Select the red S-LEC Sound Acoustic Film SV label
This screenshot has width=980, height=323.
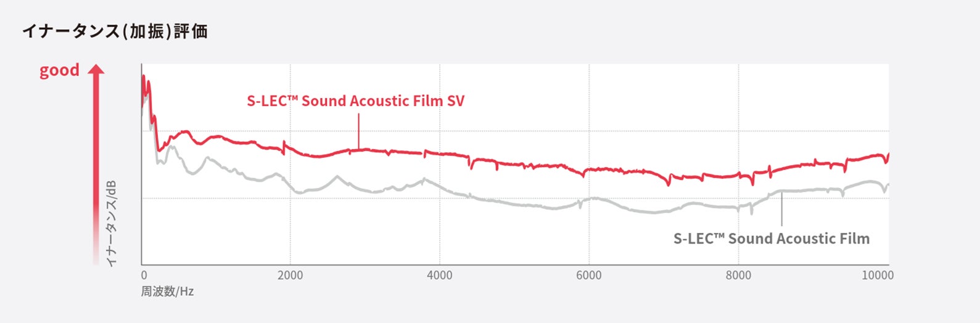click(x=355, y=101)
